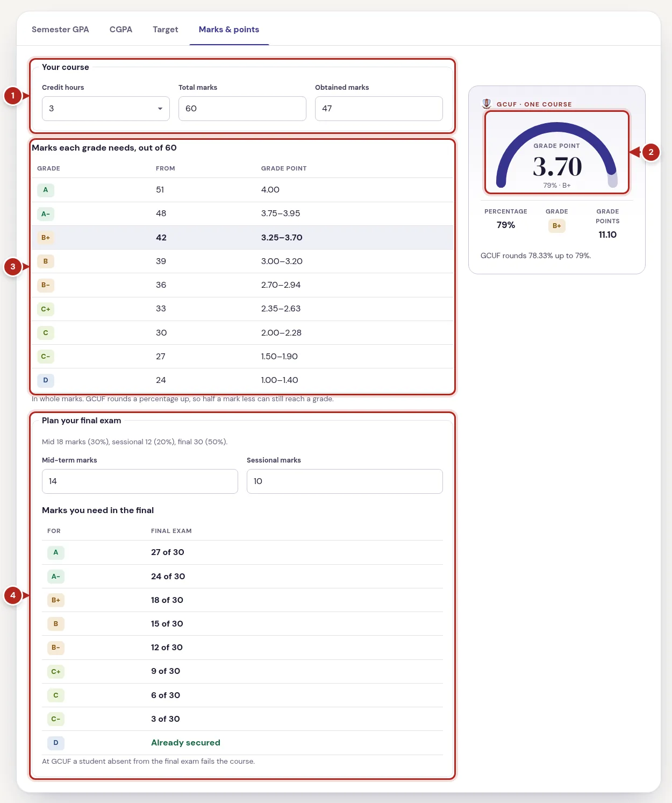
Task: Click the 11.10 grade points value
Action: (x=607, y=234)
